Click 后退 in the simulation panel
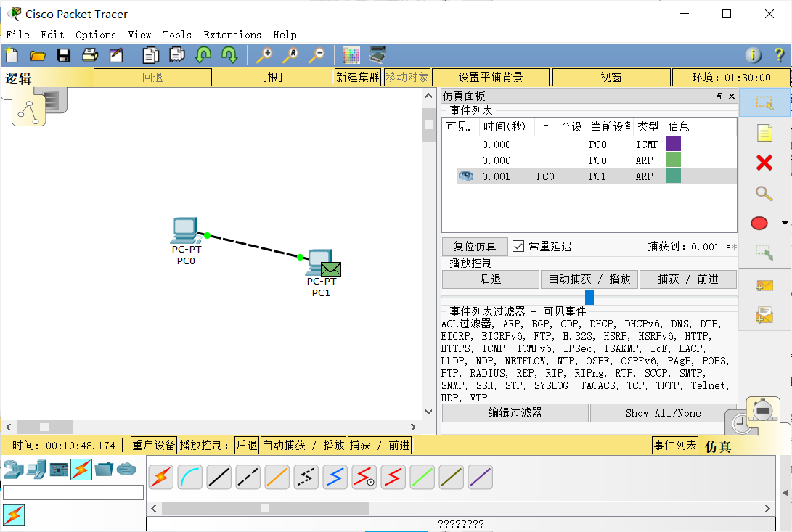 (491, 279)
